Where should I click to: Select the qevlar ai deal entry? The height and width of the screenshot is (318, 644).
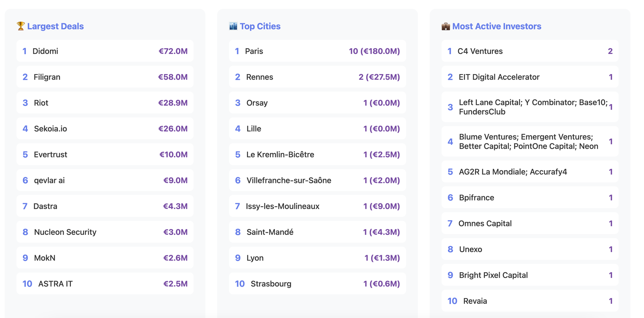pos(105,180)
